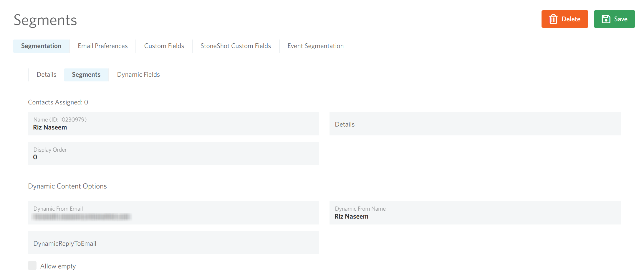
Task: Click the 'Allow empty' label text
Action: point(58,266)
